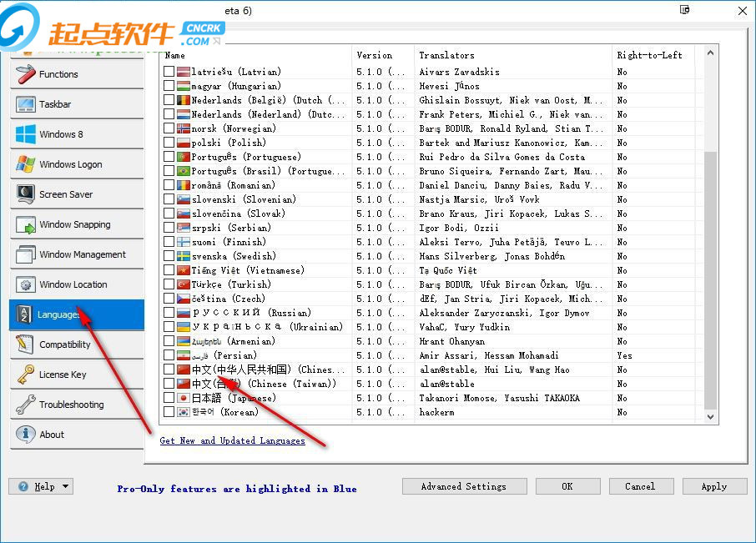Screen dimensions: 756x543
Task: Switch to the Windows Logon tab
Action: (77, 163)
